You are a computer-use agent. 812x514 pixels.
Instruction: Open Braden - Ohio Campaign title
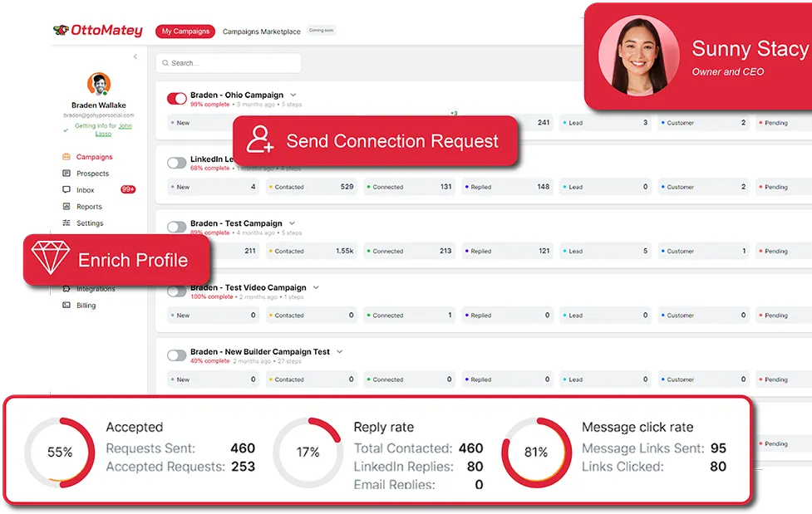[x=237, y=95]
